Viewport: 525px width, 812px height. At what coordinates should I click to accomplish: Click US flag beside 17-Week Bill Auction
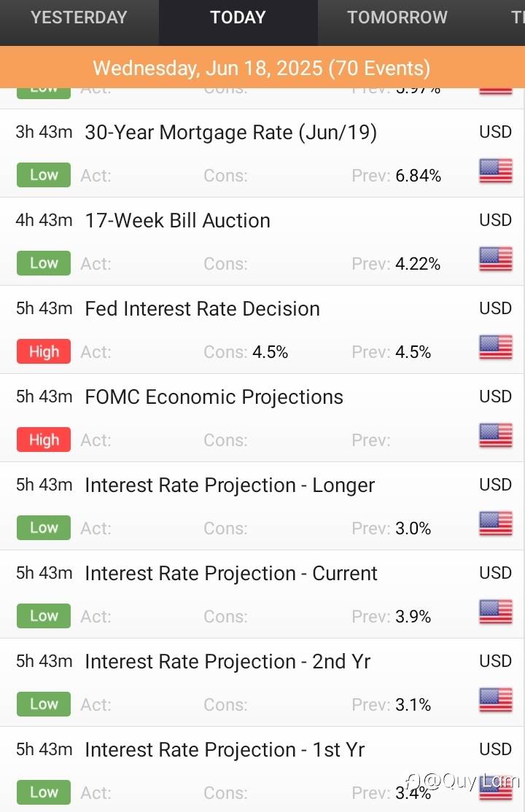pos(496,259)
